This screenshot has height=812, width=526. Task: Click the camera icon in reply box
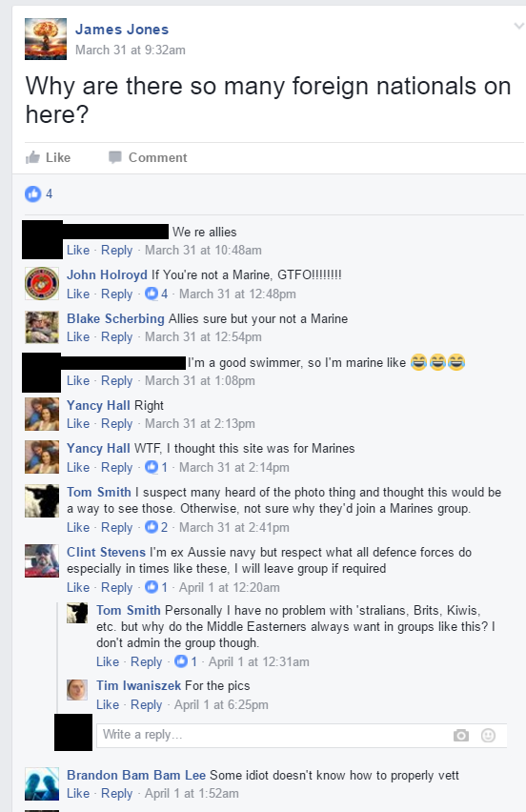(461, 735)
